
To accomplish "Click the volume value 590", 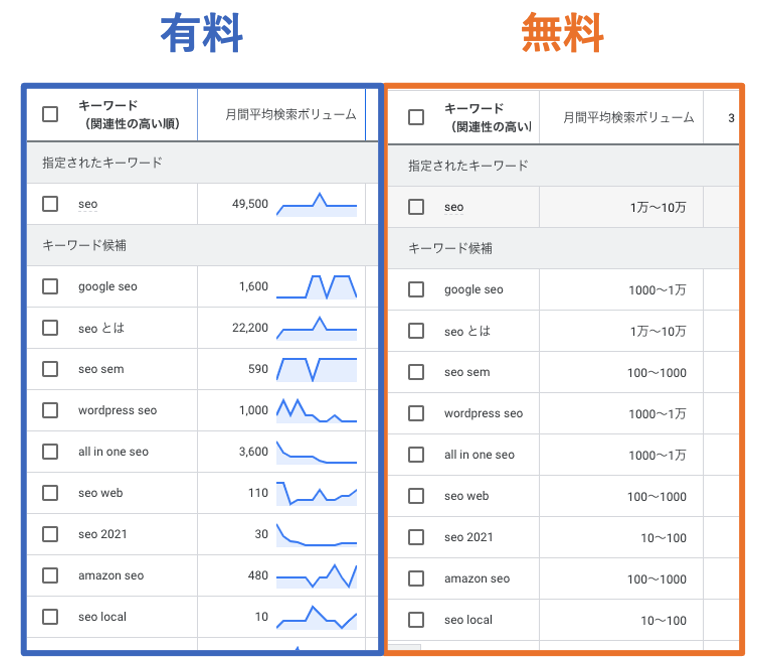I will coord(258,369).
